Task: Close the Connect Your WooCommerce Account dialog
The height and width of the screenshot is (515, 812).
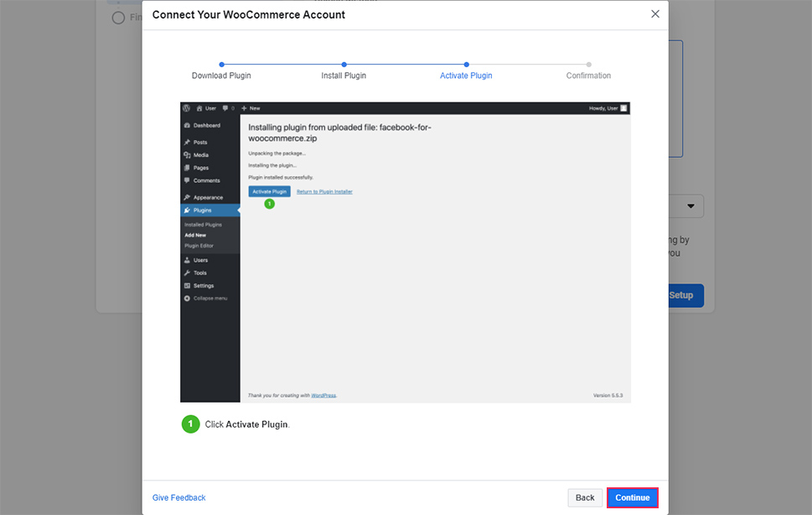Action: pyautogui.click(x=655, y=14)
